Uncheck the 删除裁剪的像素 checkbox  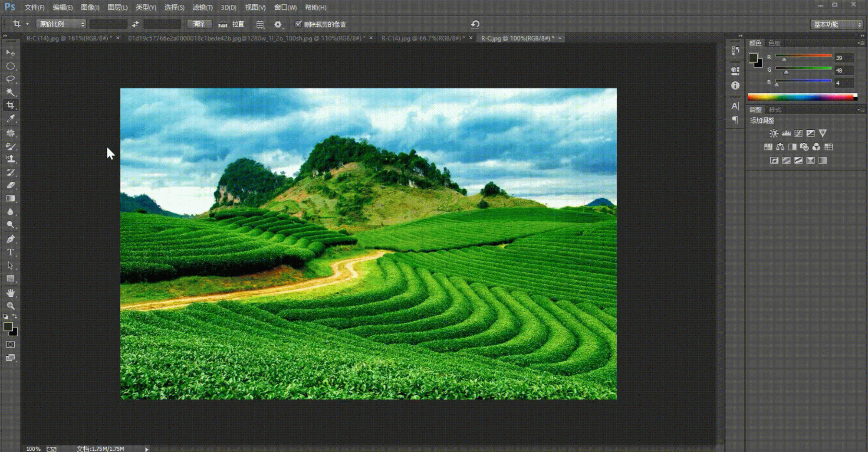pos(298,24)
